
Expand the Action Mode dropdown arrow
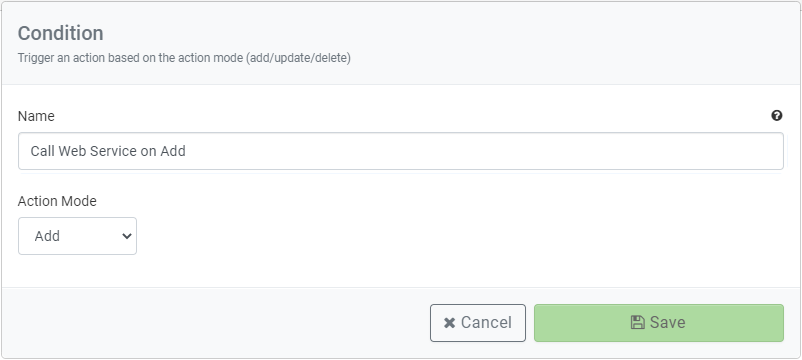point(126,236)
